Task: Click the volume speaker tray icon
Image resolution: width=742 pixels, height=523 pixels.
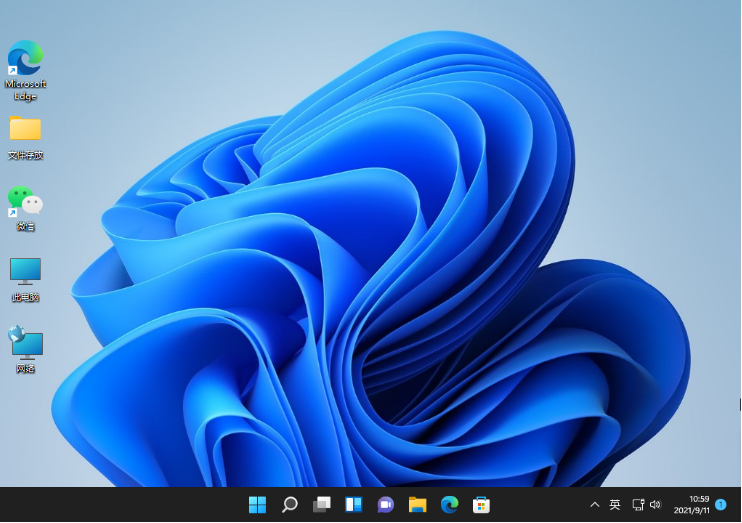Action: click(x=656, y=505)
